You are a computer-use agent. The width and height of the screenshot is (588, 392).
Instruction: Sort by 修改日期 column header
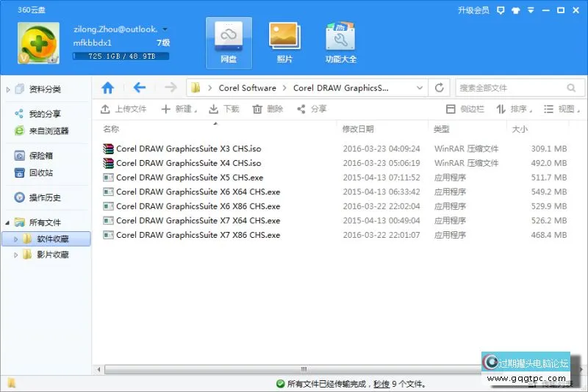(358, 129)
